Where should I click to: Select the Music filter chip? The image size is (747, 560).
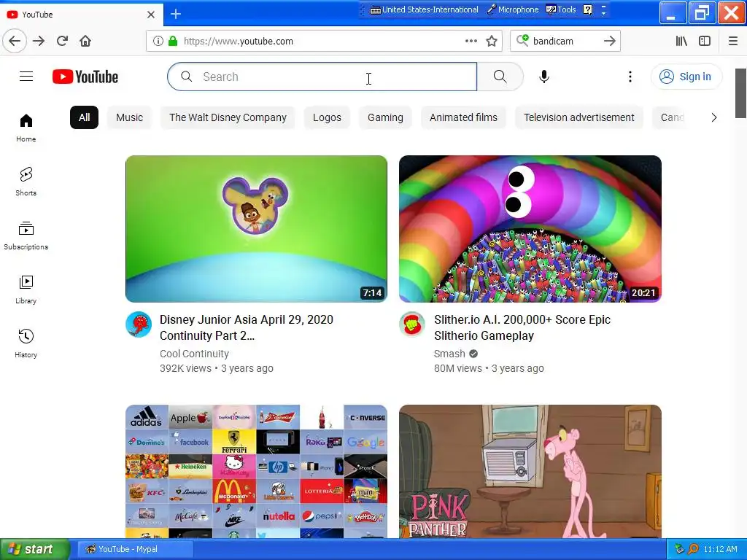[x=130, y=117]
